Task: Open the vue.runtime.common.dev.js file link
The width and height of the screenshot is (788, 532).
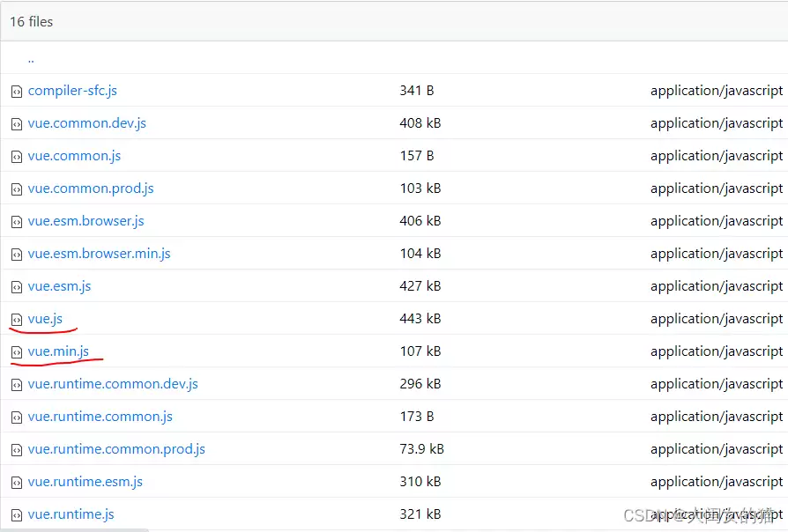Action: [x=113, y=384]
